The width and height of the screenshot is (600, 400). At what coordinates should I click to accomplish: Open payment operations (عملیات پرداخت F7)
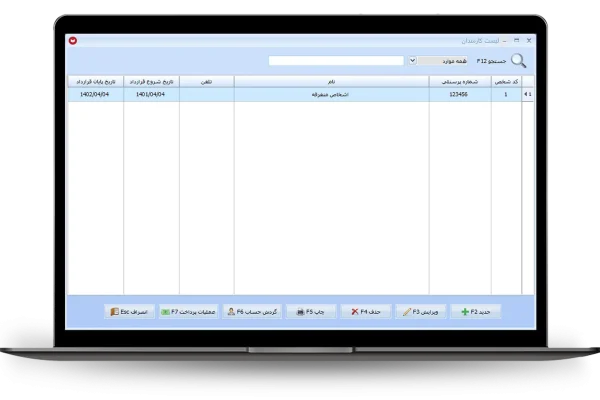coord(165,312)
